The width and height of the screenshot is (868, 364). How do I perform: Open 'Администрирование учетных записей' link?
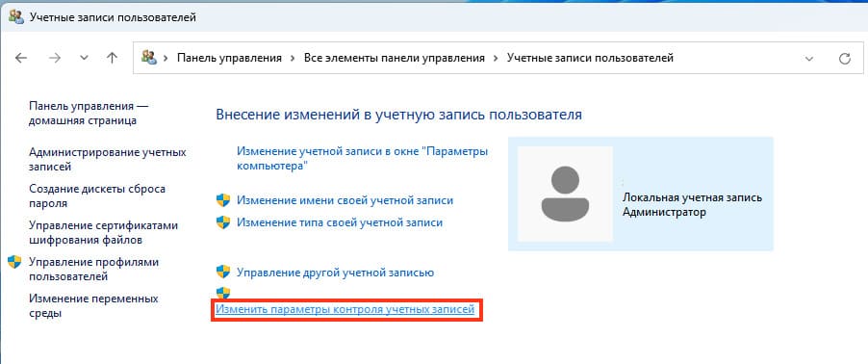(108, 159)
